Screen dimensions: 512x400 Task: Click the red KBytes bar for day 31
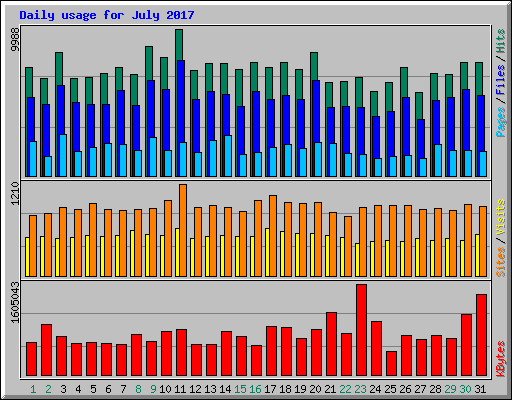click(481, 335)
